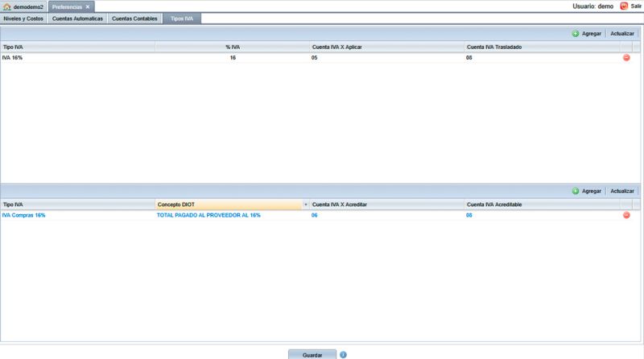Click Cuenta IVA Acreditable column header
644x359 pixels.
pos(542,204)
